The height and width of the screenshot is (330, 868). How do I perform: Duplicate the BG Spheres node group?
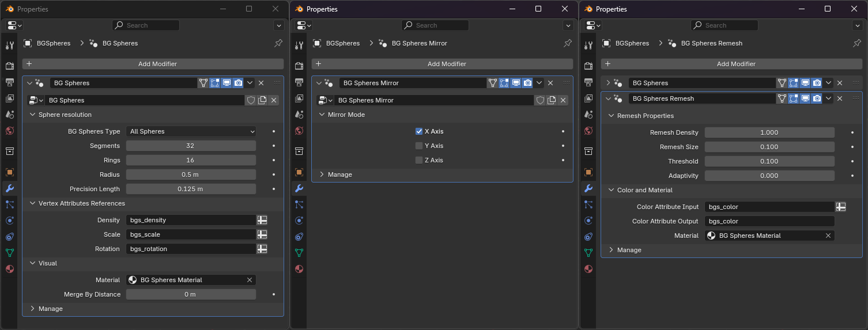point(262,100)
